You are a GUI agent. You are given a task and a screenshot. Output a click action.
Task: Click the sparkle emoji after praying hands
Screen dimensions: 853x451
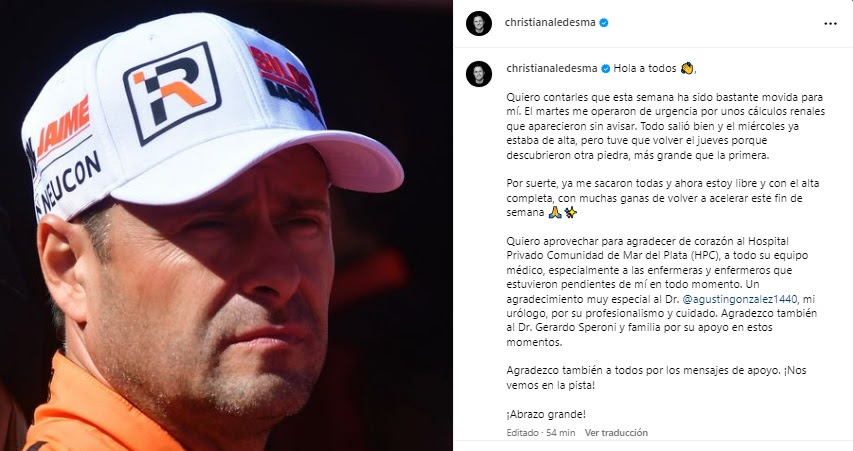tap(570, 213)
